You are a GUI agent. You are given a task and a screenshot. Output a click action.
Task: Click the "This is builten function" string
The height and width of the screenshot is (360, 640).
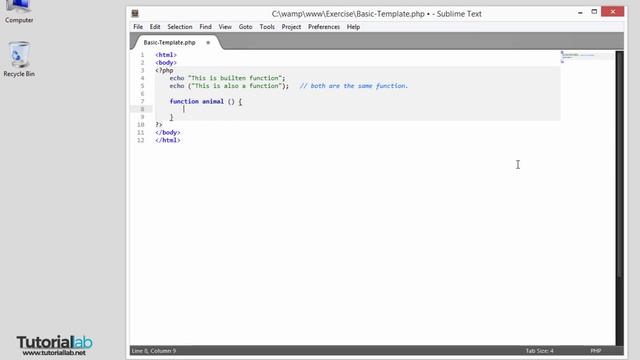[x=235, y=78]
